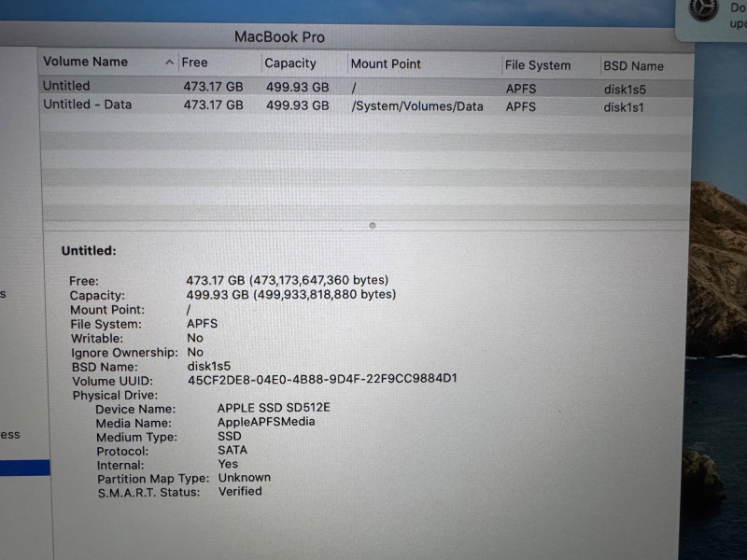Click the APPLE SSD SD512E device name
Viewport: 747px width, 560px height.
click(x=274, y=408)
